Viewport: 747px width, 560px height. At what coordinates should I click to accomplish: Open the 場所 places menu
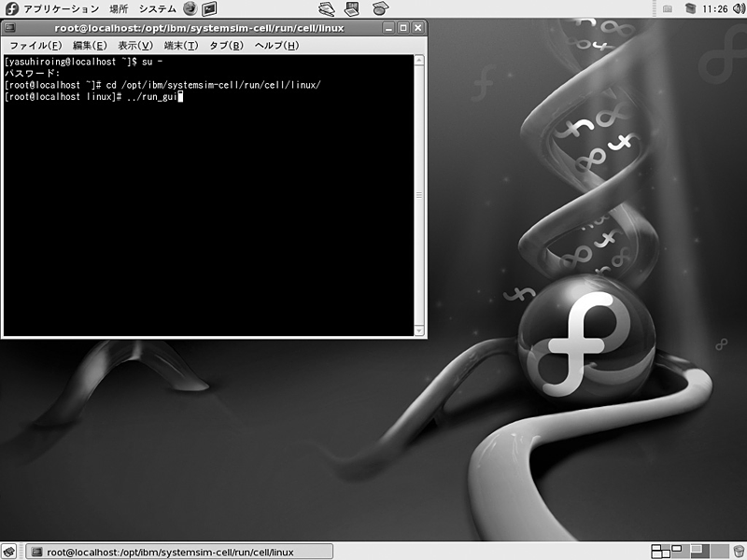click(119, 8)
